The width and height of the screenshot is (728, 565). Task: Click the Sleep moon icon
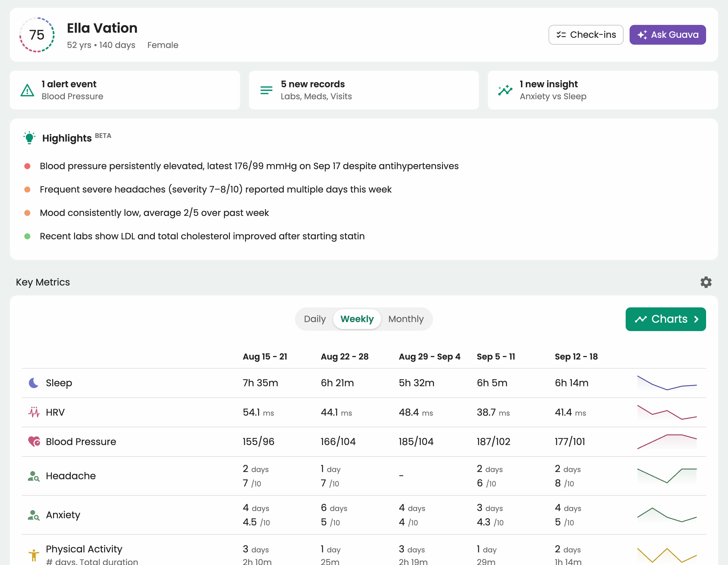click(x=34, y=383)
